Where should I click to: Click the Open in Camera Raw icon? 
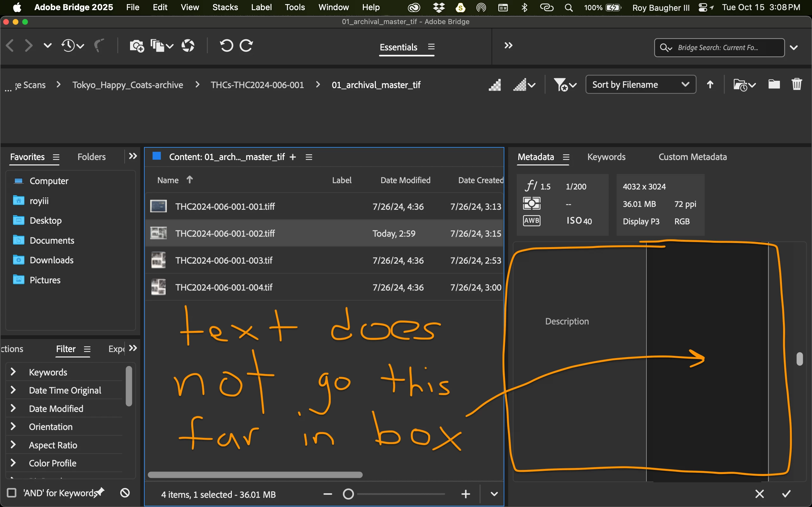188,46
